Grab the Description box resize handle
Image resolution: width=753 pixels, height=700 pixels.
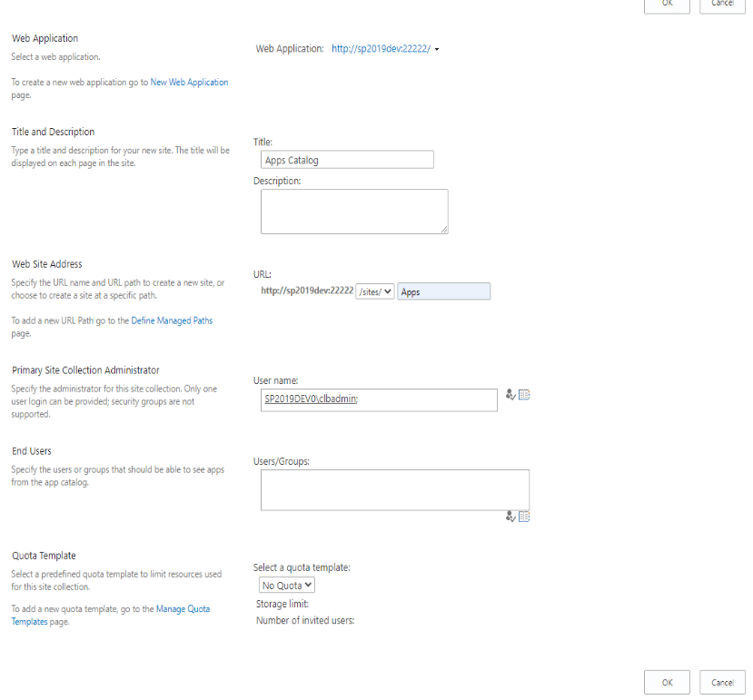click(444, 230)
